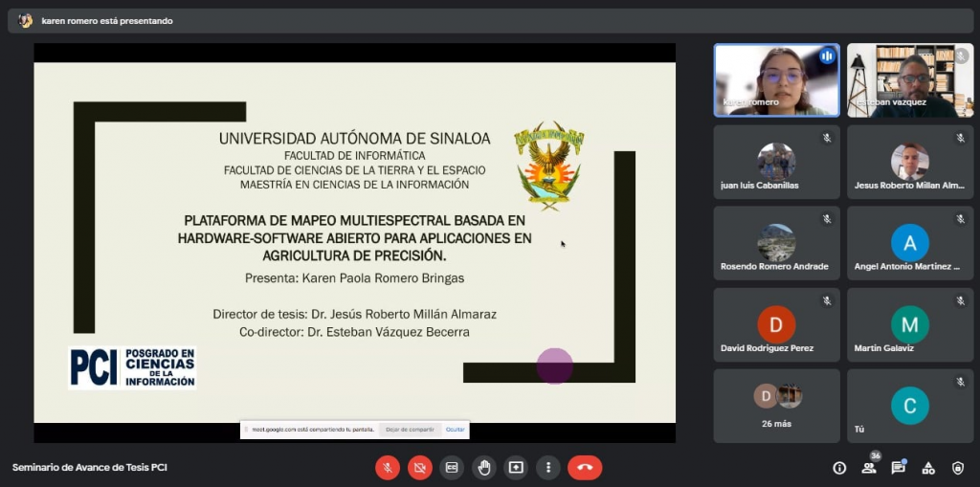Select David Rodriguez Perez tile
The image size is (980, 487).
click(777, 324)
